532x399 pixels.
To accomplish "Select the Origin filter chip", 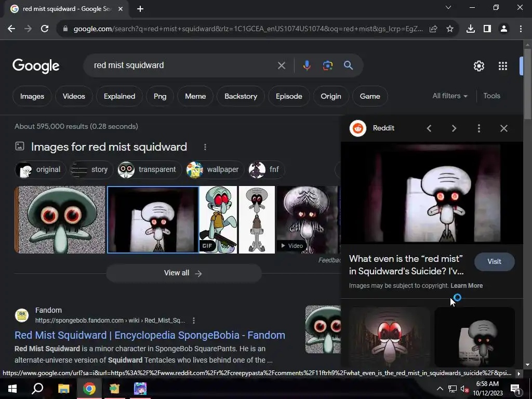I will (x=331, y=96).
